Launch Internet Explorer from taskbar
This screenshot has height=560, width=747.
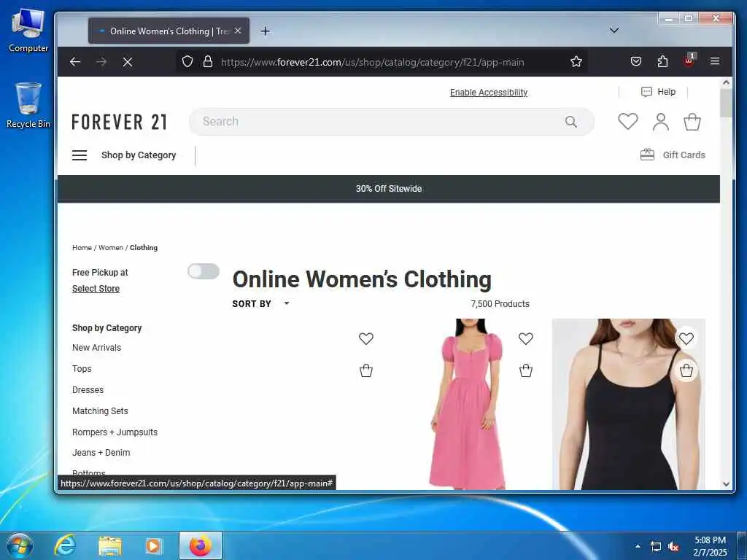[65, 545]
